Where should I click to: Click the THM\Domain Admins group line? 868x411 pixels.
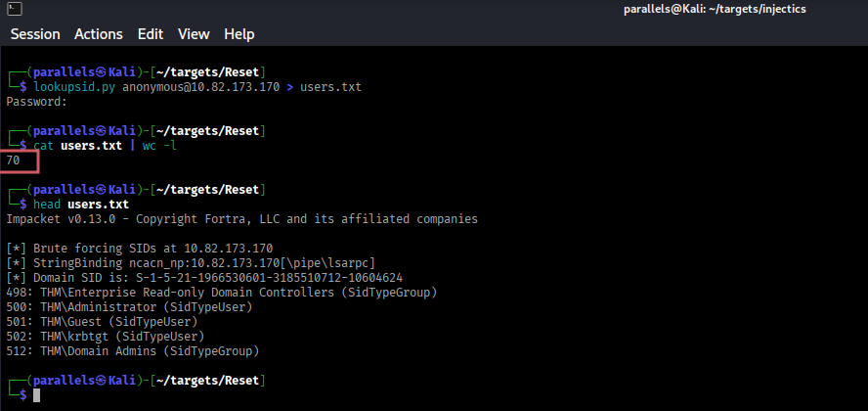pyautogui.click(x=136, y=351)
